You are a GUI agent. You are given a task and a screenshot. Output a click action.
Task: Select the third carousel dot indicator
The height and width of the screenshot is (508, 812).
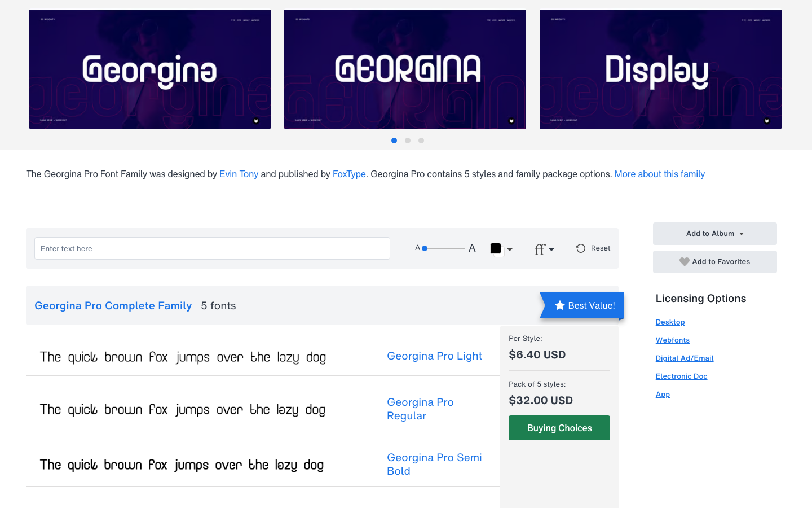point(421,141)
